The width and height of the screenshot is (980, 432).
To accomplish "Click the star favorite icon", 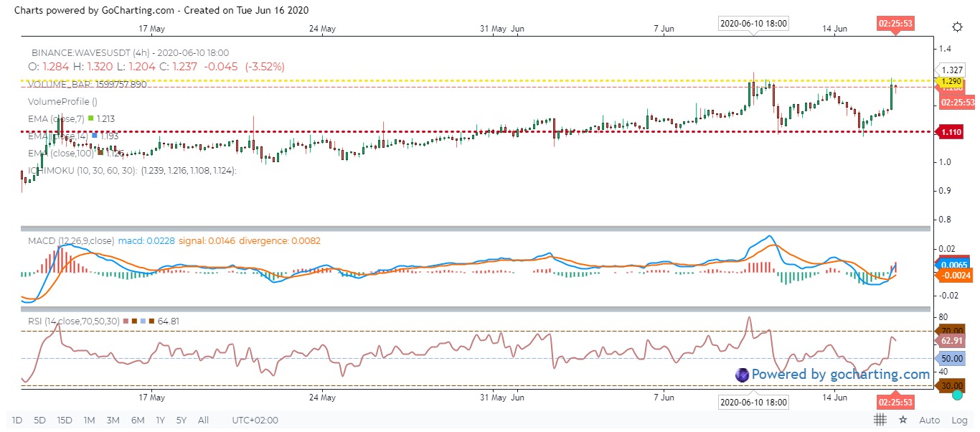I will point(903,420).
